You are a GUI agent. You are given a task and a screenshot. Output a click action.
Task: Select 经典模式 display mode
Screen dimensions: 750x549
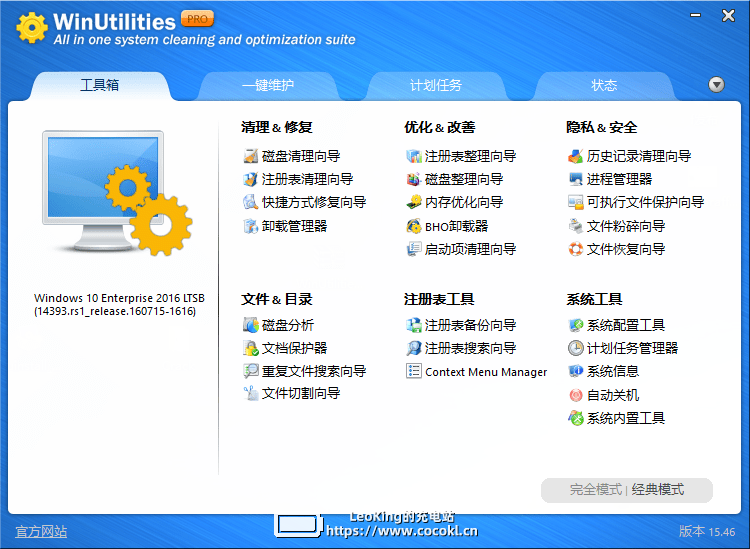click(x=658, y=490)
